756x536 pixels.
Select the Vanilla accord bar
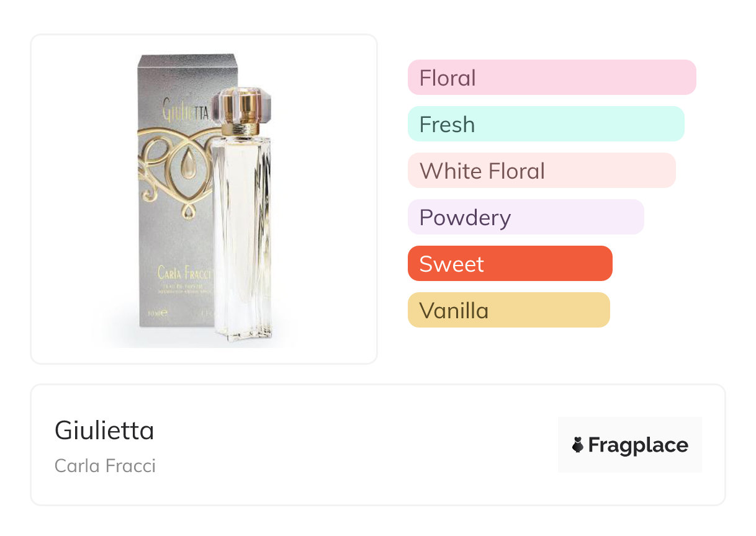508,310
